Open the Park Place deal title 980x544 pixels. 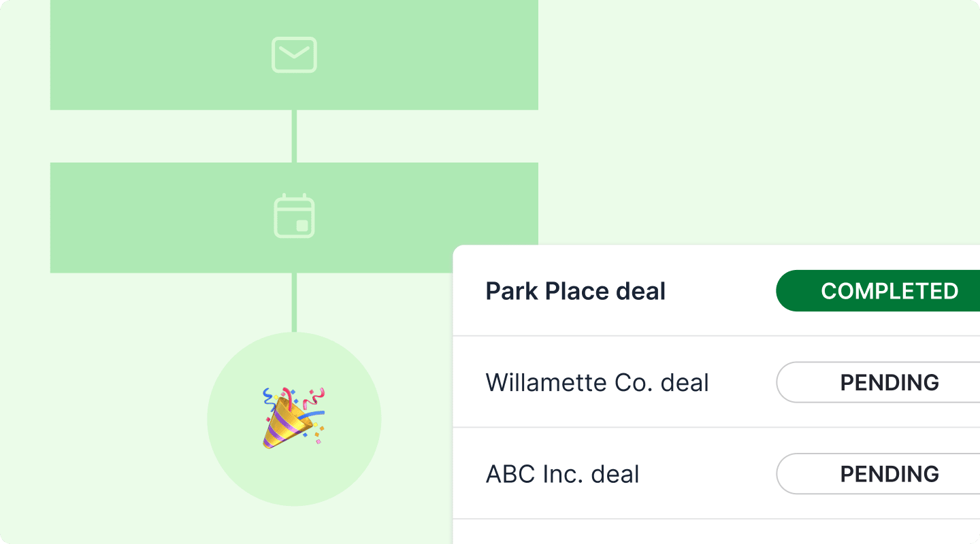[575, 291]
